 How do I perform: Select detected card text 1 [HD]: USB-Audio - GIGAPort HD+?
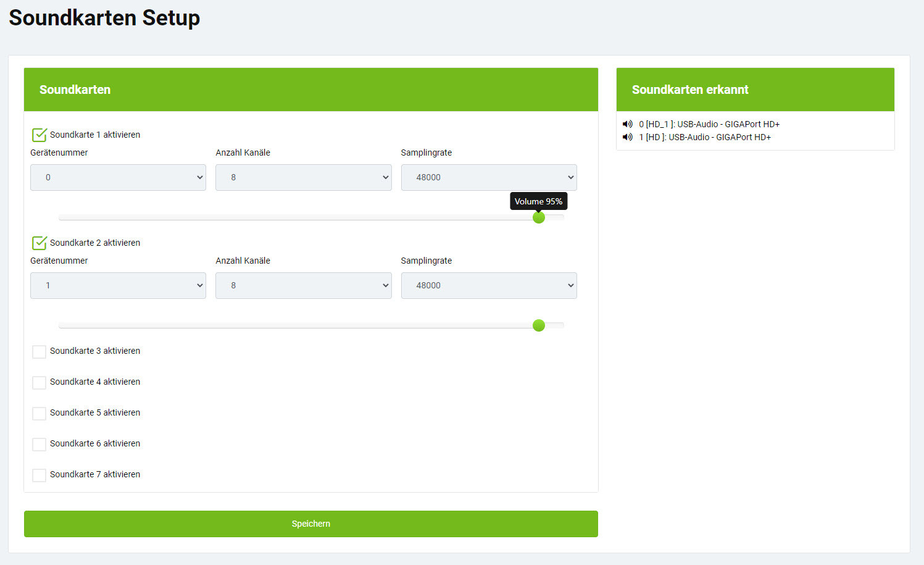click(705, 137)
